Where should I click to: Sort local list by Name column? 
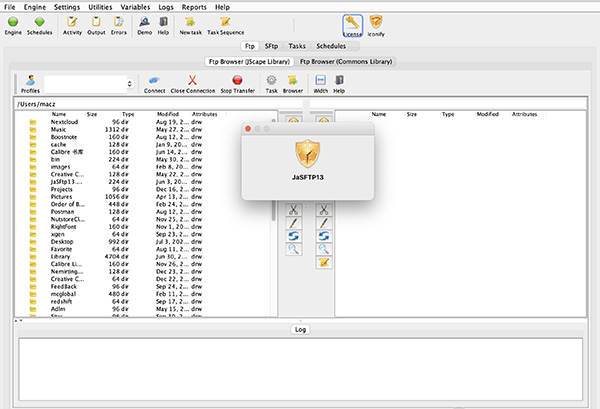tap(59, 114)
